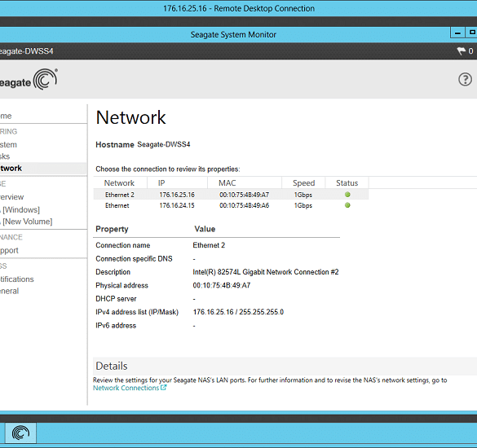Image resolution: width=477 pixels, height=448 pixels.
Task: Click the MAC column header
Action: [x=227, y=183]
